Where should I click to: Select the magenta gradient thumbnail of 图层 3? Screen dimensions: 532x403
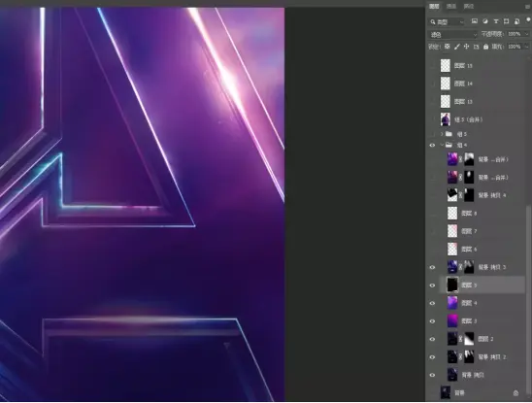tap(452, 321)
